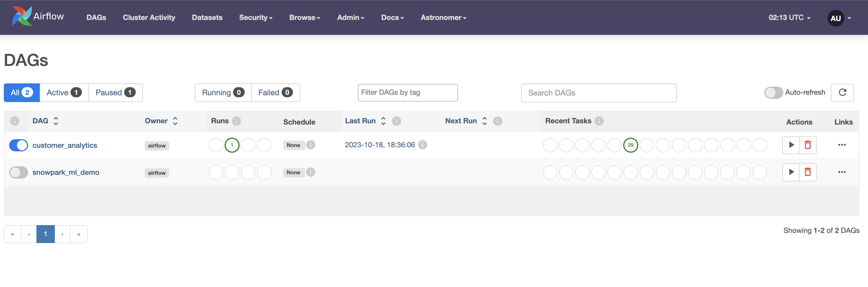The height and width of the screenshot is (287, 868).
Task: Click the green circle showing 29 successful tasks
Action: pyautogui.click(x=630, y=145)
